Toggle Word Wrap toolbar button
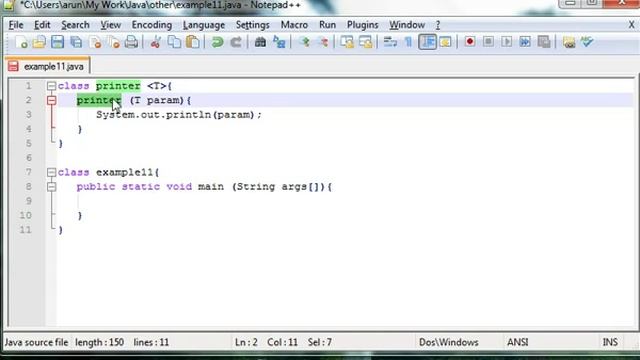 (390, 42)
